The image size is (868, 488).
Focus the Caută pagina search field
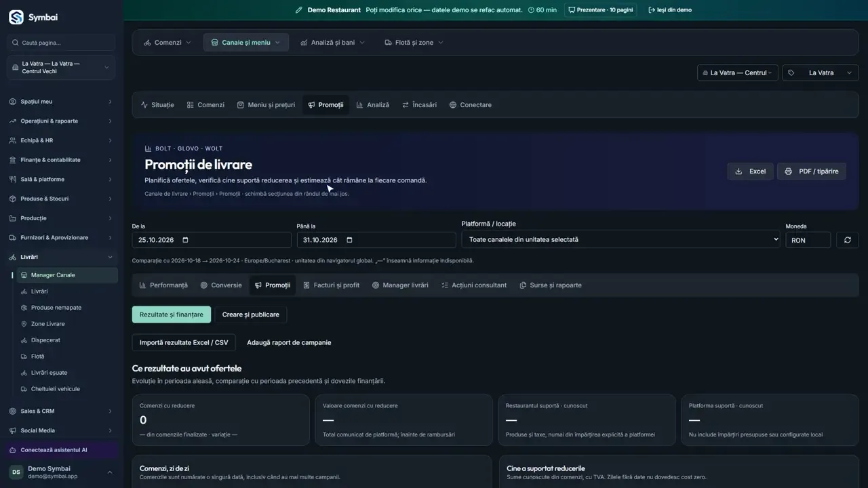click(x=61, y=43)
